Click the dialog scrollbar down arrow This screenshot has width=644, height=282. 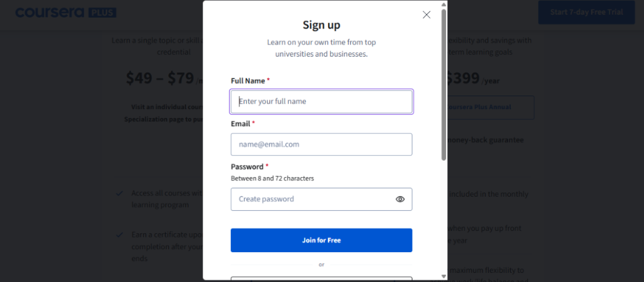coord(444,277)
